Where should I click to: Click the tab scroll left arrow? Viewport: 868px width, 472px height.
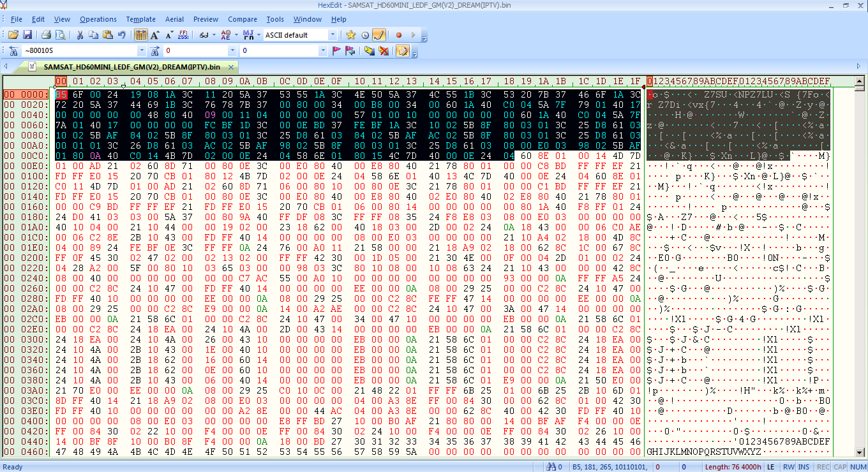click(x=6, y=66)
